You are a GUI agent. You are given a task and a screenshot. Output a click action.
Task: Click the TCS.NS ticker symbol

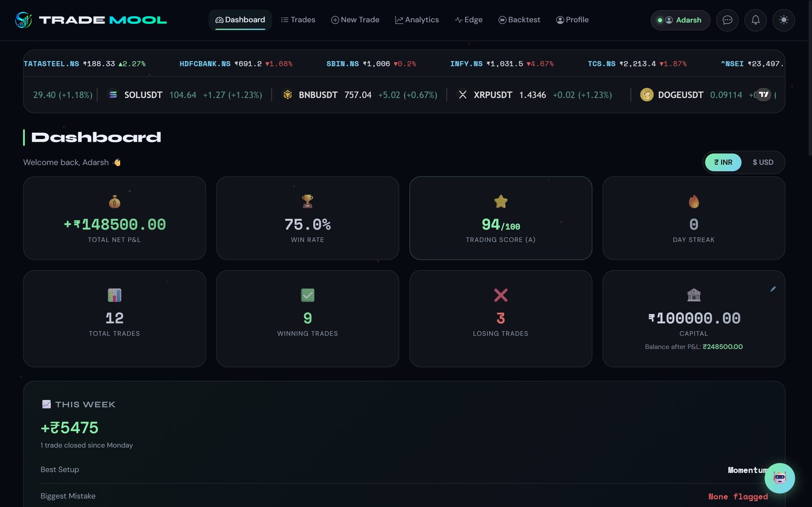pyautogui.click(x=601, y=63)
